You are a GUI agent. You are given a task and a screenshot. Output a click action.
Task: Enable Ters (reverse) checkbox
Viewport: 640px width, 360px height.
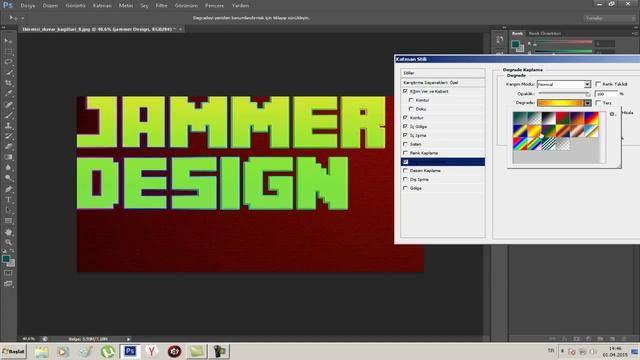(x=598, y=103)
